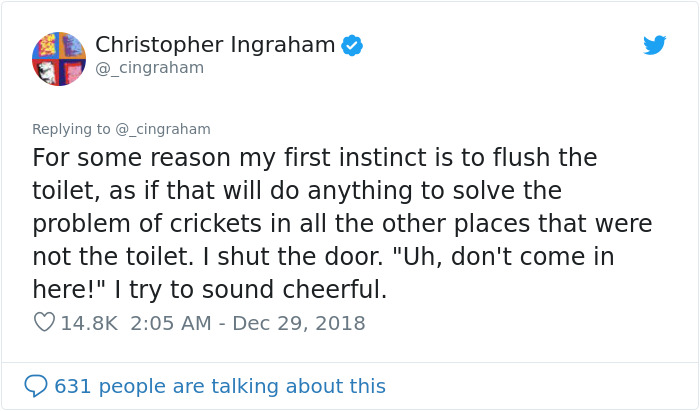Viewport: 700px width, 411px height.
Task: Open Christopher Ingraham's profile picture
Action: (x=59, y=58)
